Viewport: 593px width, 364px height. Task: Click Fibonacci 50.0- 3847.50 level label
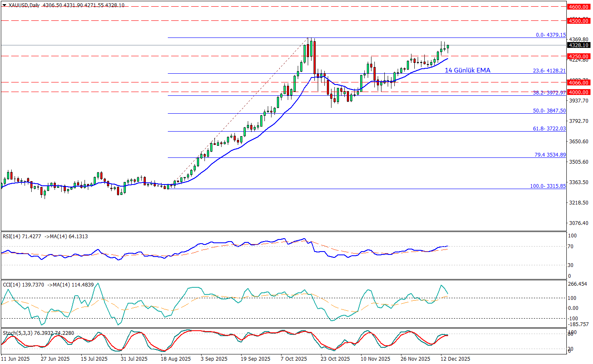549,111
